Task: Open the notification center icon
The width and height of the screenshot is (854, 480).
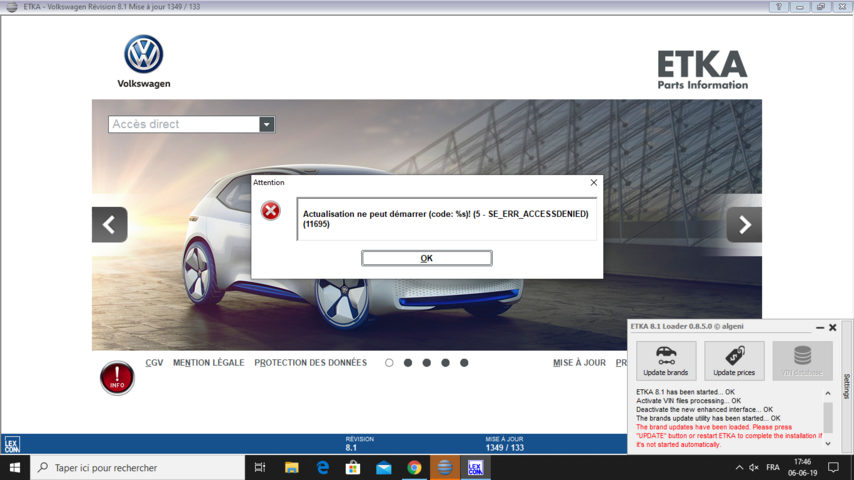Action: click(x=833, y=467)
